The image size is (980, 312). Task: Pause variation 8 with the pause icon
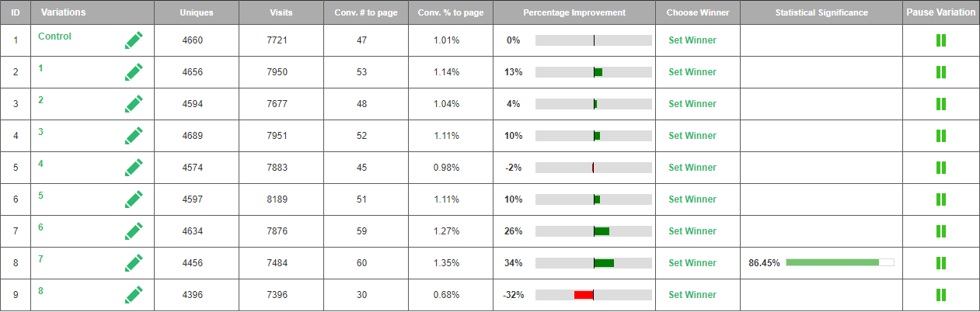(x=940, y=295)
